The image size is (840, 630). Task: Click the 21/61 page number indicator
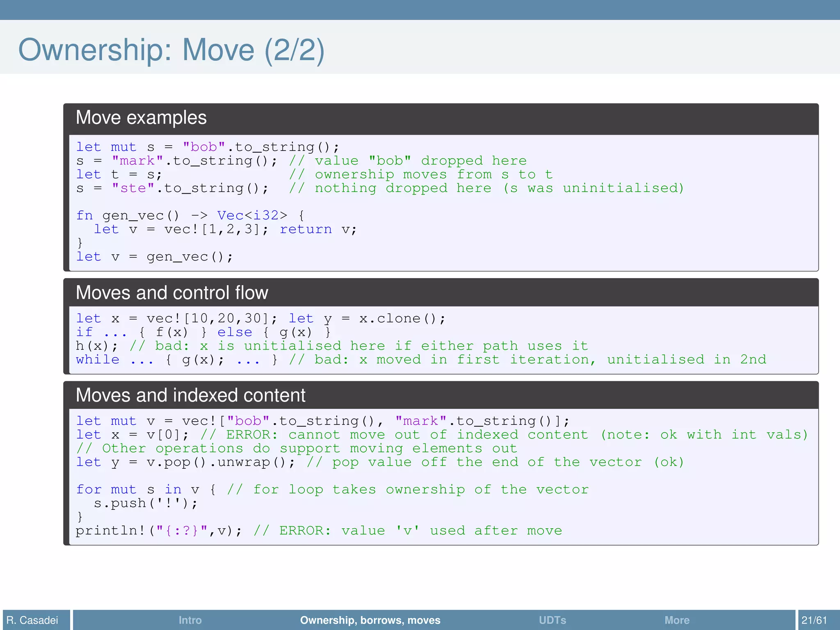pyautogui.click(x=814, y=620)
